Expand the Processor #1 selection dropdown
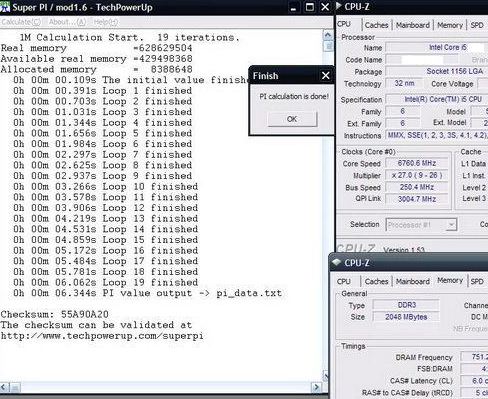The height and width of the screenshot is (399, 488). (x=451, y=225)
